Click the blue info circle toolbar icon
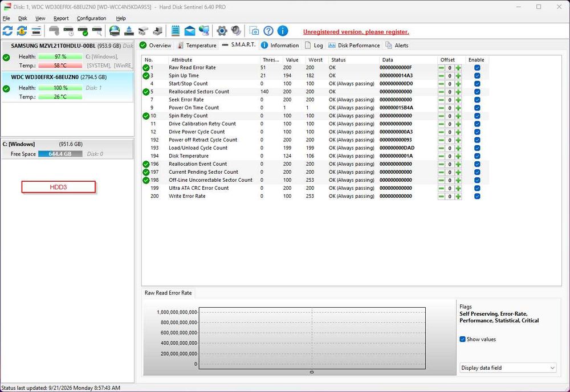Image resolution: width=570 pixels, height=392 pixels. (283, 31)
